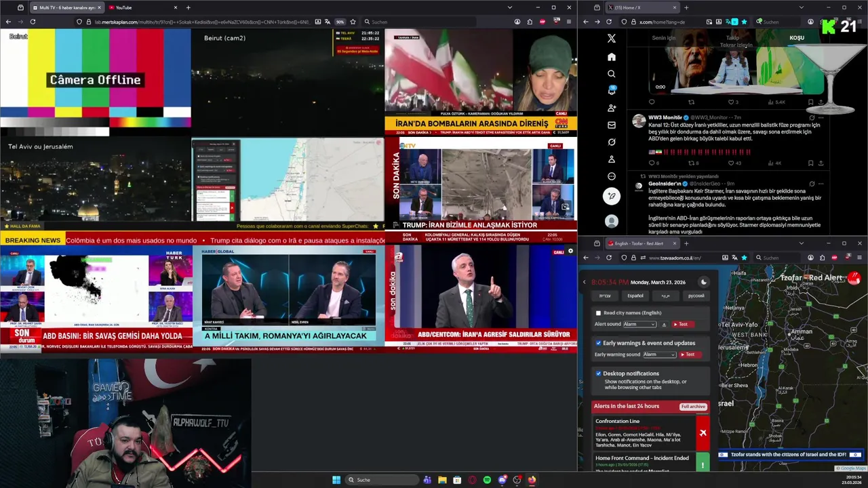Click red airplane icon on Confrontation Line alert
The width and height of the screenshot is (868, 488).
[703, 432]
